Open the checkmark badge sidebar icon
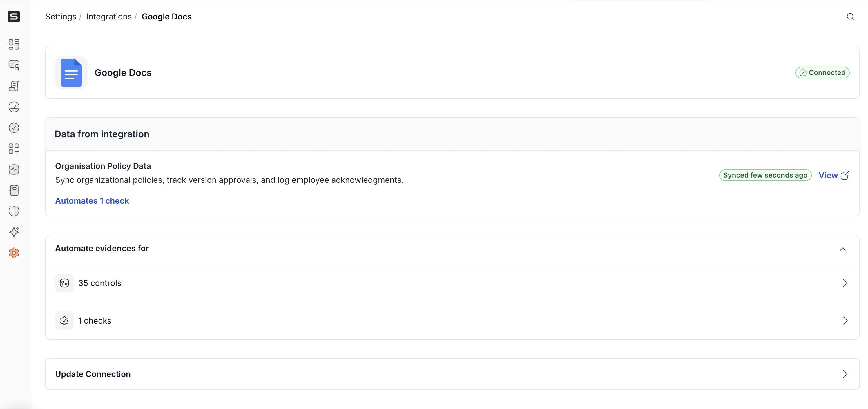 coord(14,127)
